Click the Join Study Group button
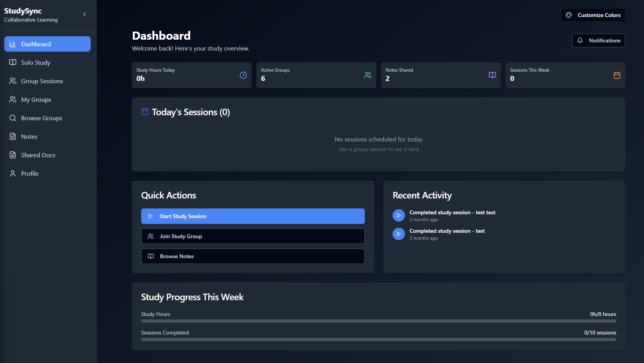Screen dimensions: 644x363 [253, 236]
